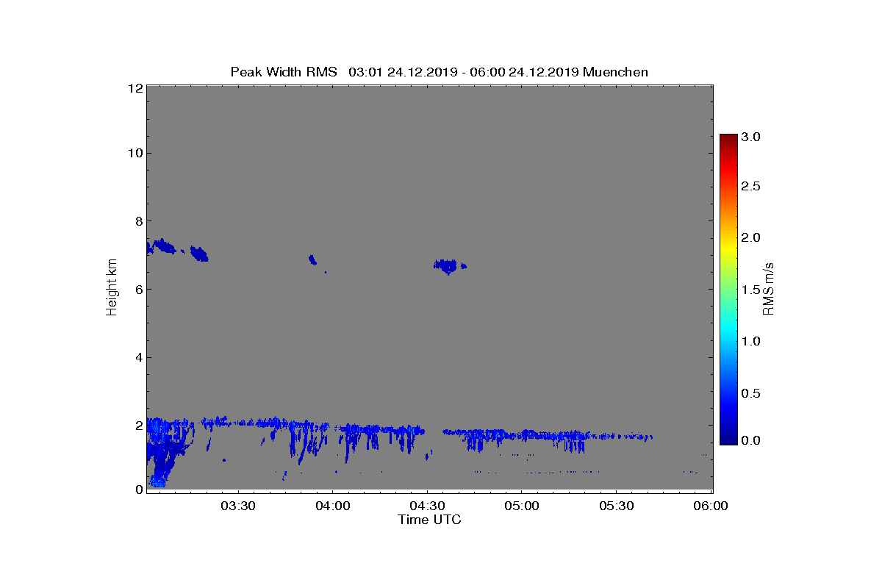Viewport: 882px width, 588px height.
Task: Click the dark red top of the colorbar
Action: (x=728, y=140)
